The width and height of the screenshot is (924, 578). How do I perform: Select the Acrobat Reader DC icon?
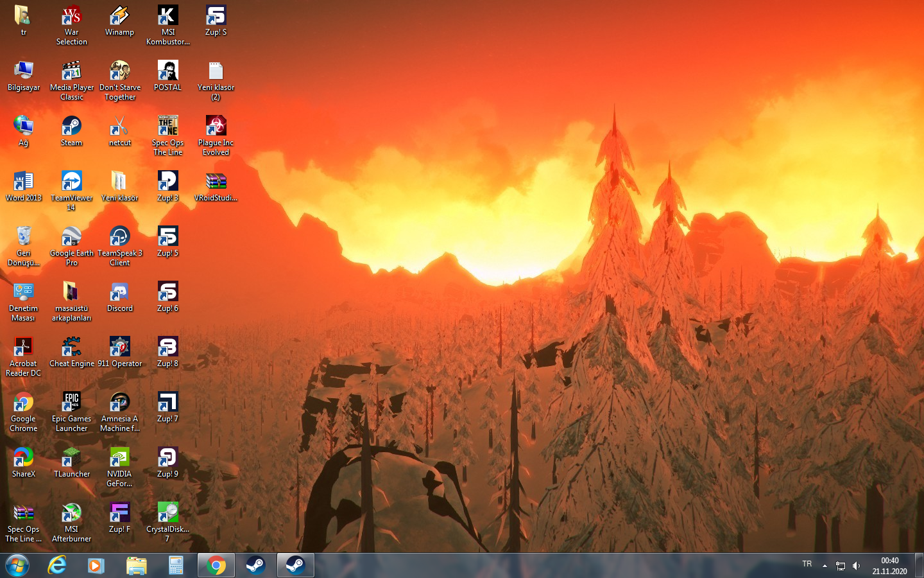[x=24, y=357]
